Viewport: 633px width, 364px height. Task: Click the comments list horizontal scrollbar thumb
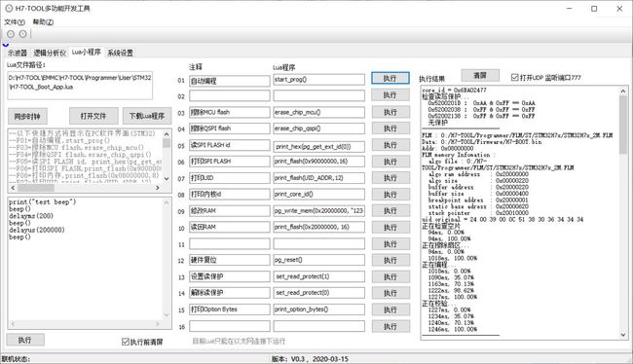tap(35, 188)
